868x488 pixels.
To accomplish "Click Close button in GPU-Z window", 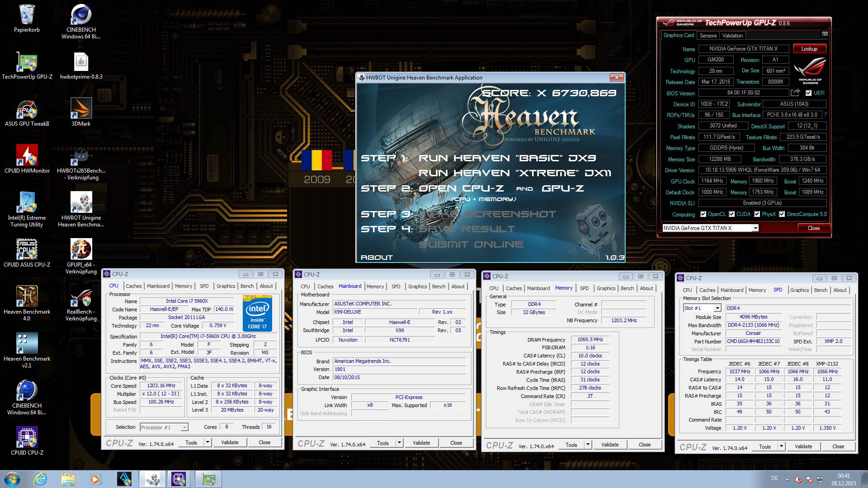I will [814, 228].
